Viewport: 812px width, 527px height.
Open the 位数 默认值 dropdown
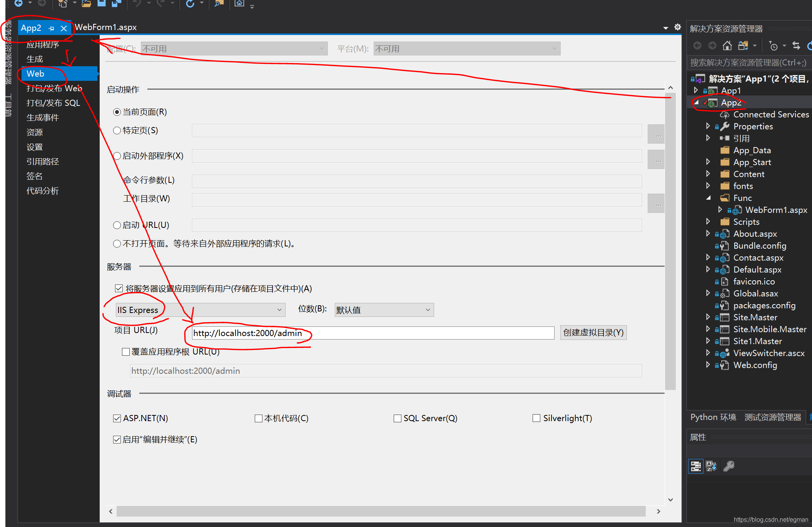[384, 310]
